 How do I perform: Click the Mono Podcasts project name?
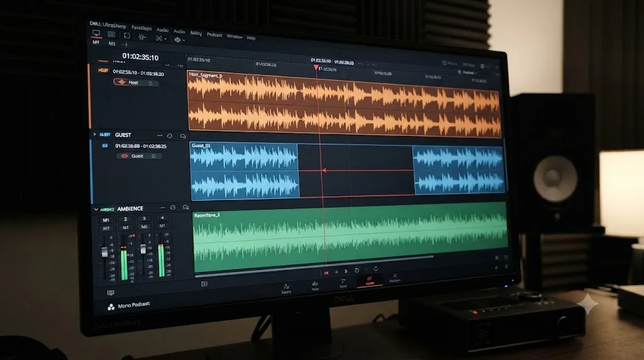(x=134, y=305)
